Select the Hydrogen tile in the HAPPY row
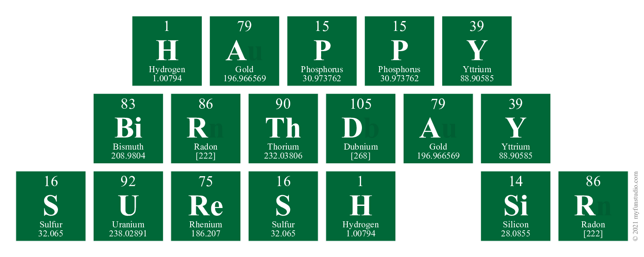Screen dimensions: 644x257 (167, 51)
